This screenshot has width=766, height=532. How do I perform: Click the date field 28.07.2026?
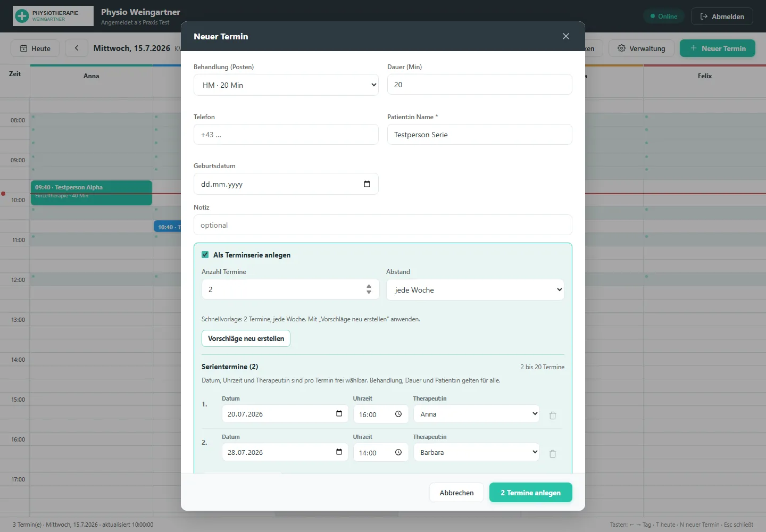[x=285, y=452]
